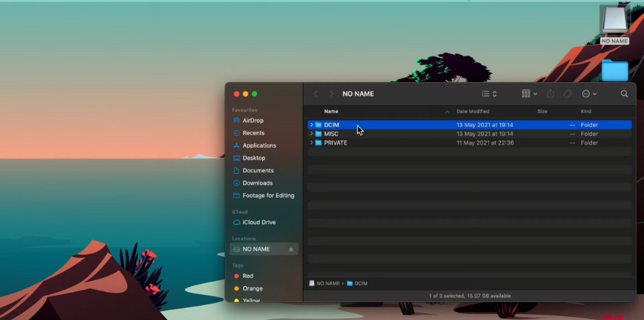Select the Downloads sidebar item
Viewport: 644px width, 320px height.
click(257, 183)
